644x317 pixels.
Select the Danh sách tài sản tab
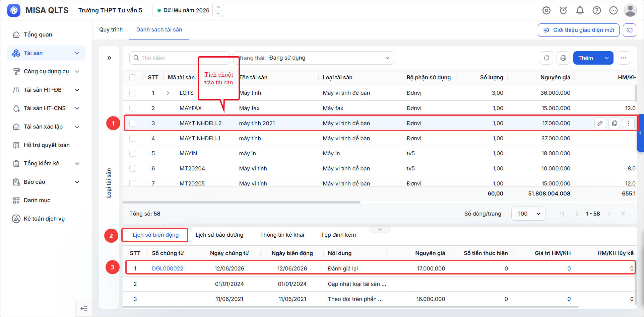coord(159,29)
